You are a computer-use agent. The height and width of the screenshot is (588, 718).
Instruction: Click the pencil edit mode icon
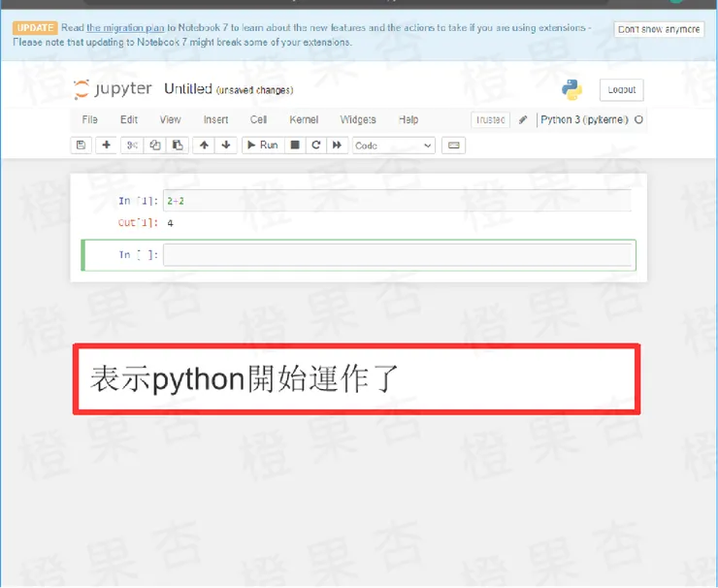pyautogui.click(x=523, y=120)
